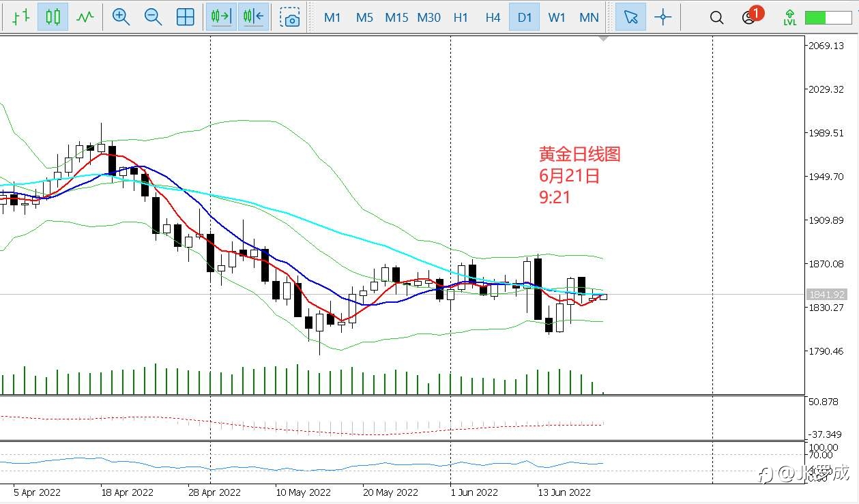Select M1 timeframe

click(332, 18)
